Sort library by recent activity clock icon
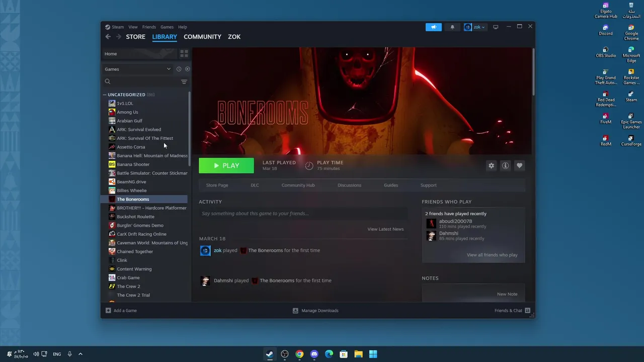Screen dimensions: 644x362 (x=179, y=69)
